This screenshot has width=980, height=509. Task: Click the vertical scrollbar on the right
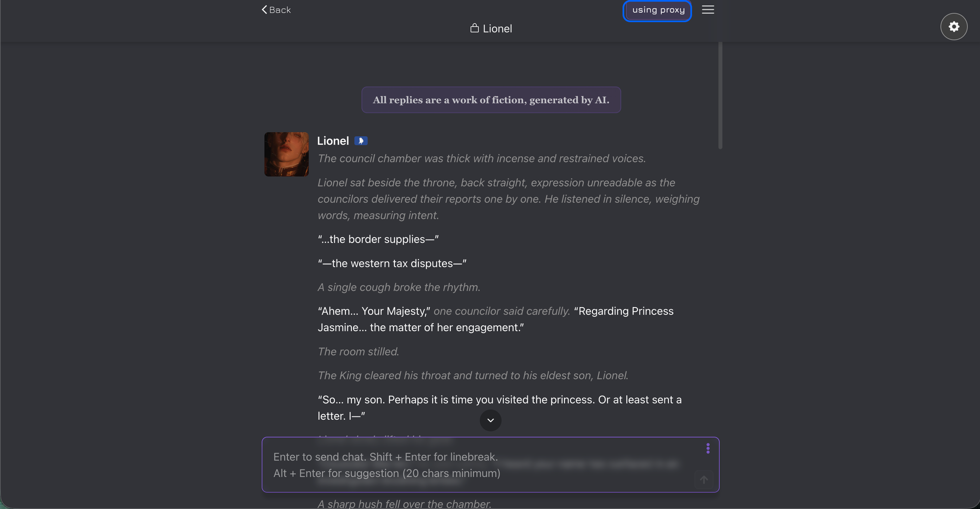pos(720,93)
